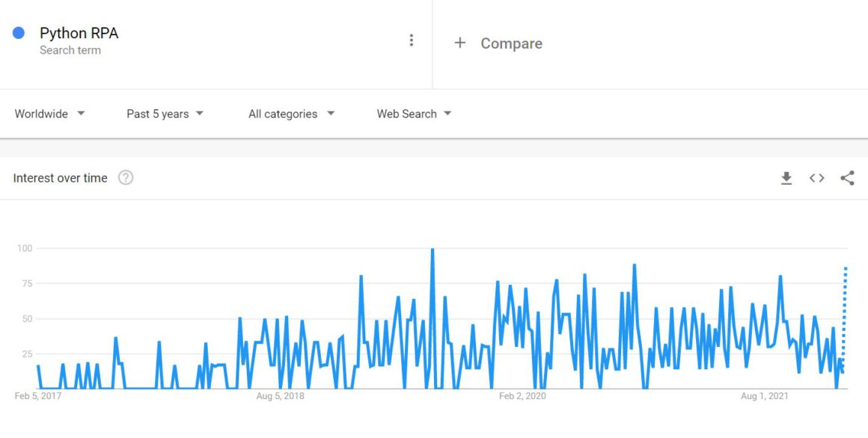Open the embed code icon
This screenshot has height=438, width=868.
coord(817,178)
